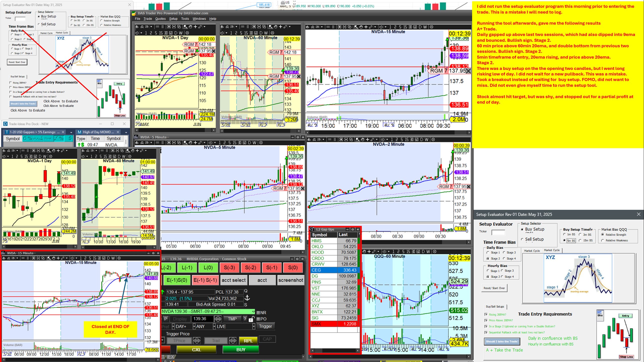This screenshot has height=362, width=644.
Task: Pick pencil drawing tool in QQQ 60 Minute chart
Action: 374,251
